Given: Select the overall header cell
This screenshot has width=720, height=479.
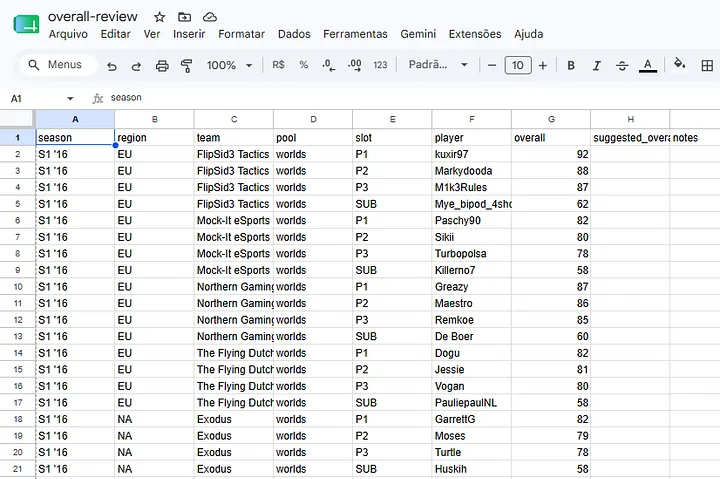Looking at the screenshot, I should pos(551,137).
